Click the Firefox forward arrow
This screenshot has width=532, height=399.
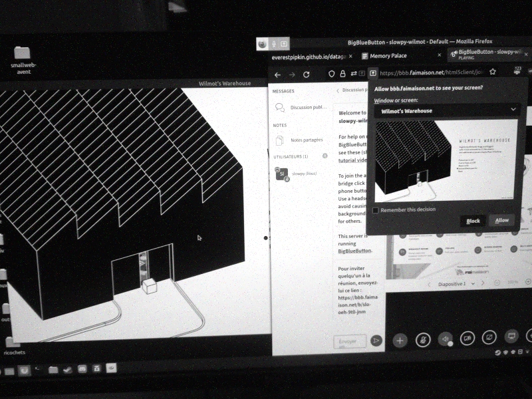pos(292,75)
